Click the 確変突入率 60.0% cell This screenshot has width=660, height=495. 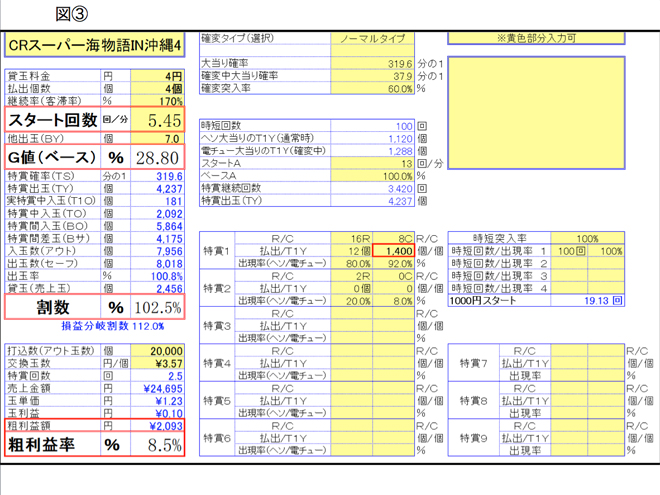click(x=372, y=88)
